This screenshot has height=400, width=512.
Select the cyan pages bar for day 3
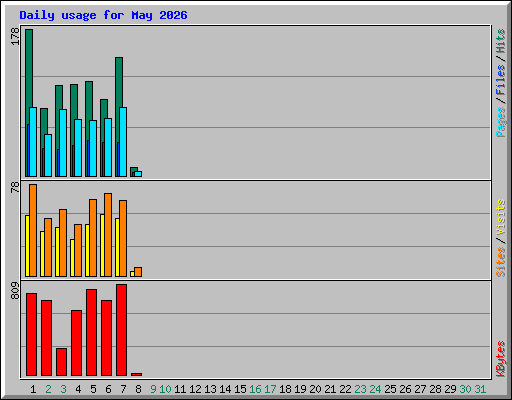(63, 143)
